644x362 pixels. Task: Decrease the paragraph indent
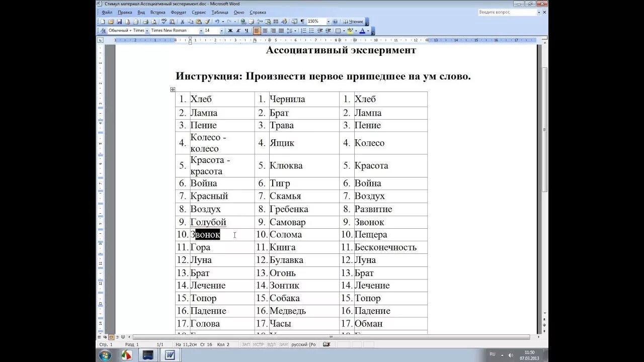pyautogui.click(x=320, y=31)
